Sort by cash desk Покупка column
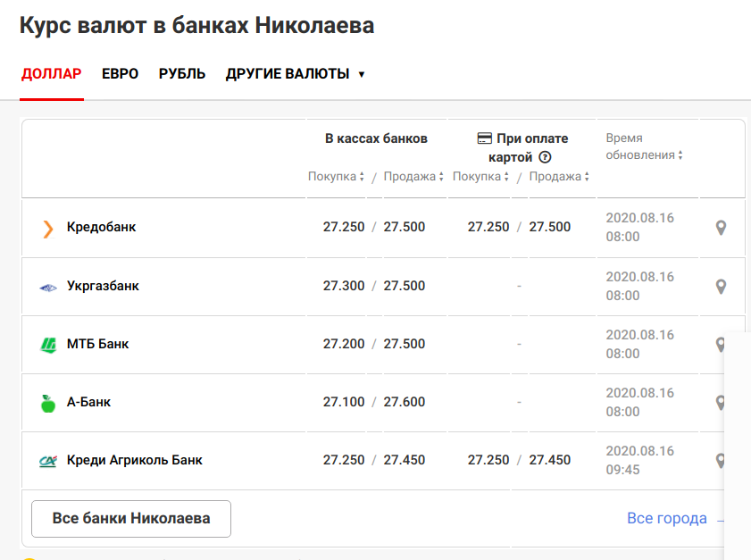This screenshot has height=560, width=751. click(337, 176)
